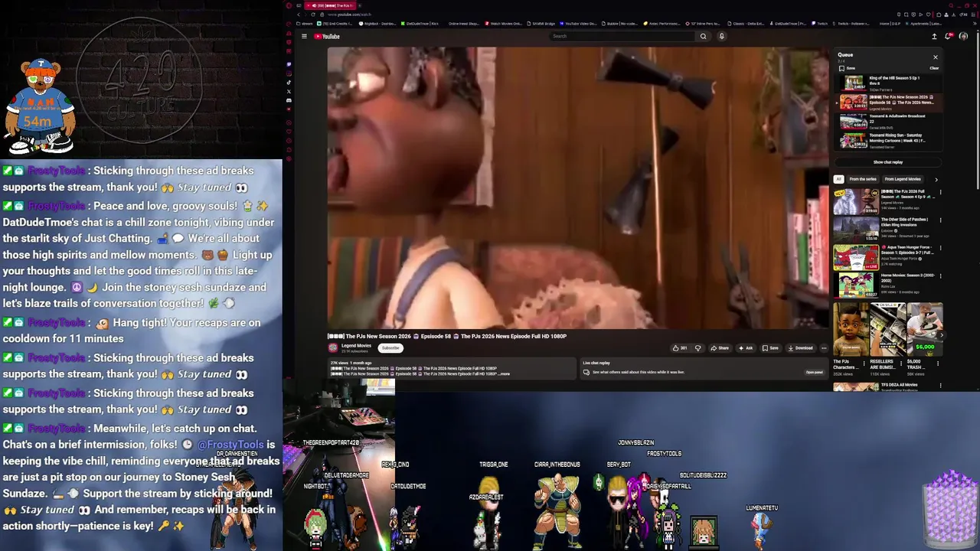Go to the YouTube home logo
The width and height of the screenshot is (980, 551).
tap(327, 36)
